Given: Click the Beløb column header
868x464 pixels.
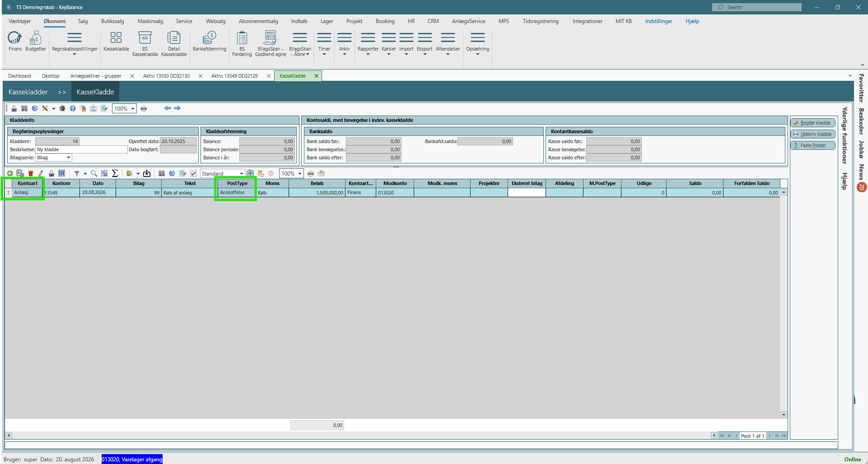Looking at the screenshot, I should pos(317,183).
